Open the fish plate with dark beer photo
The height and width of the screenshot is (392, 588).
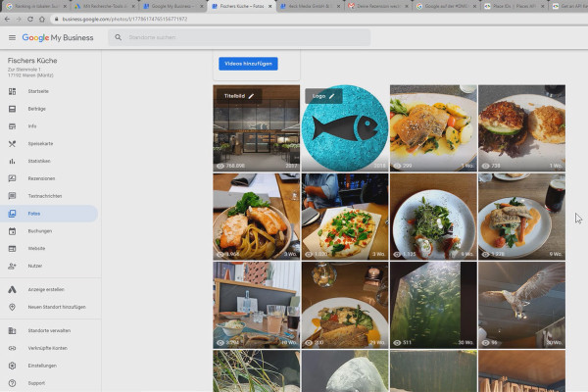522,217
